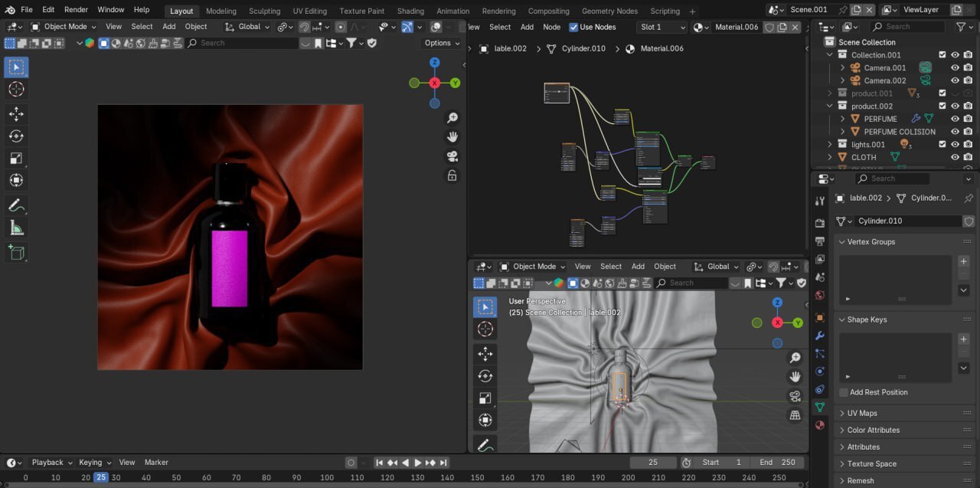Open the Output properties tab

pos(820,241)
